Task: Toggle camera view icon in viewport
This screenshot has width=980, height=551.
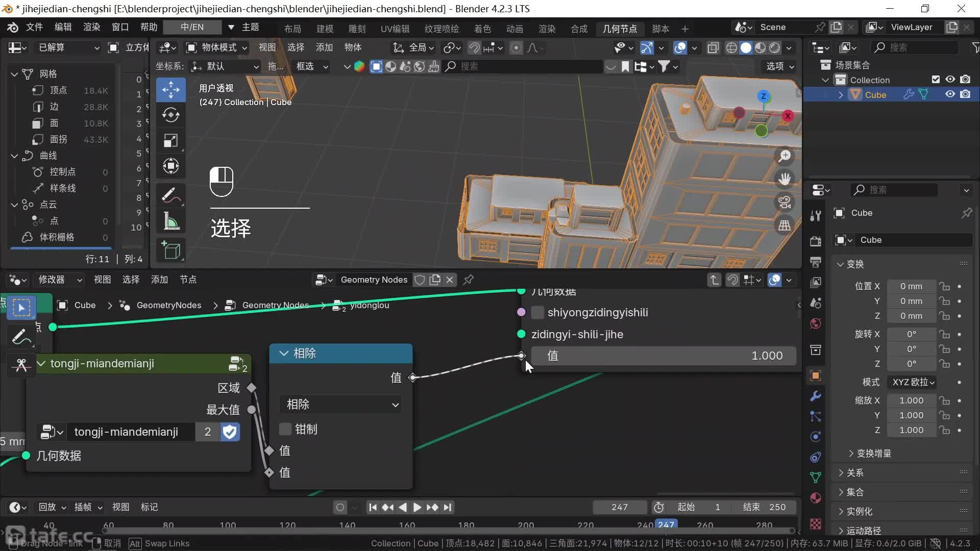Action: (785, 202)
